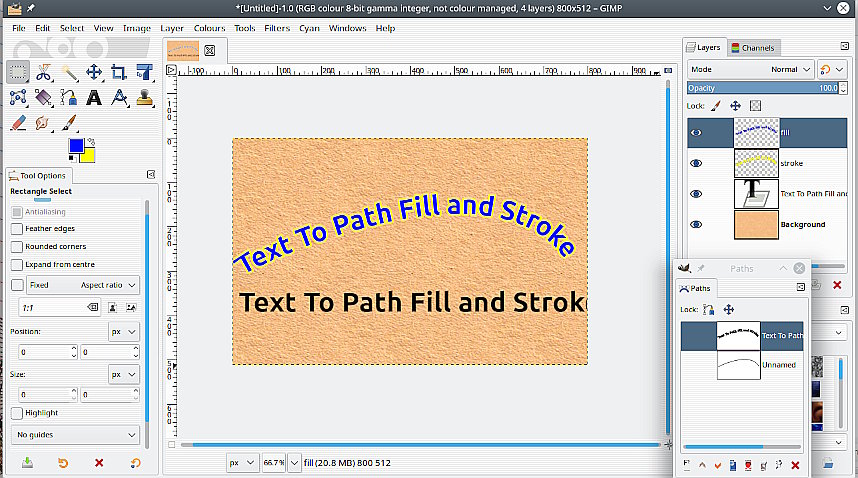Open the layer Mode dropdown showing Normal
Viewport: 858px width, 478px height.
[x=797, y=69]
